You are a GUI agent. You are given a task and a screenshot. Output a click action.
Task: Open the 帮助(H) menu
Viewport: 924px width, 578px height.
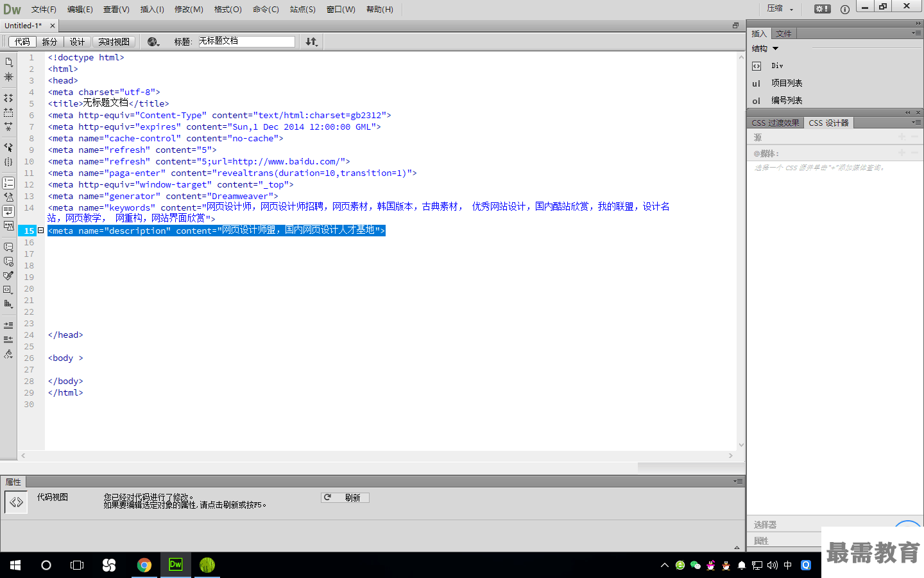[380, 9]
